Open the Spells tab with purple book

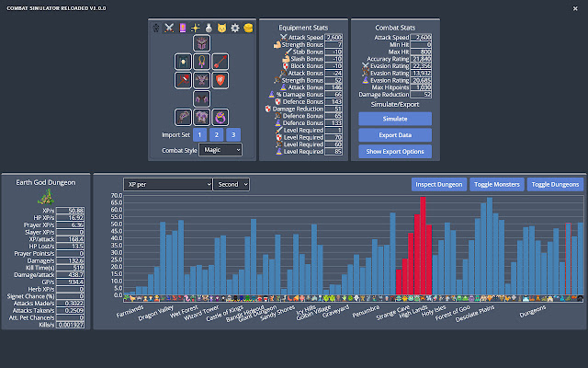[183, 28]
